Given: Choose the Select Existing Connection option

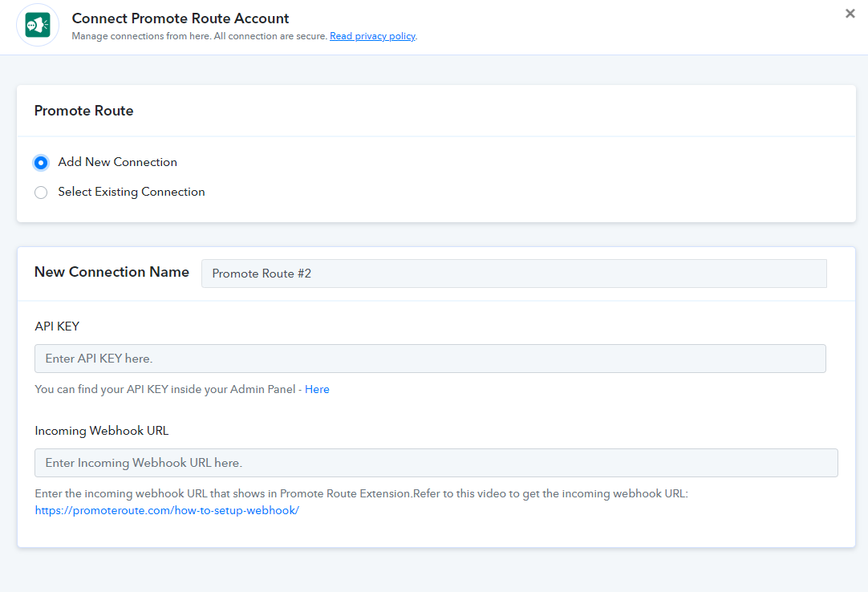Looking at the screenshot, I should (40, 193).
